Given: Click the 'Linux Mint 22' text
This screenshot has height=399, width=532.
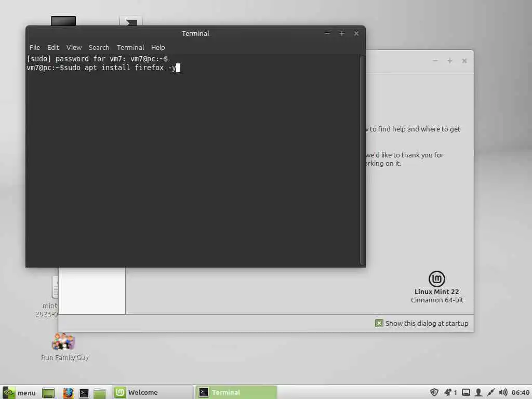Looking at the screenshot, I should [x=436, y=292].
